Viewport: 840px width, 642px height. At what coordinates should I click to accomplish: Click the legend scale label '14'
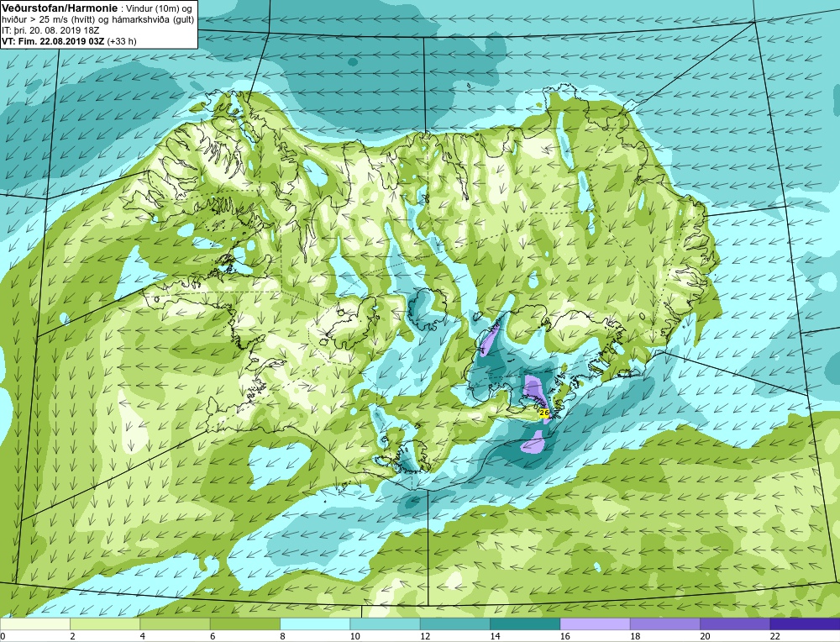tap(495, 636)
